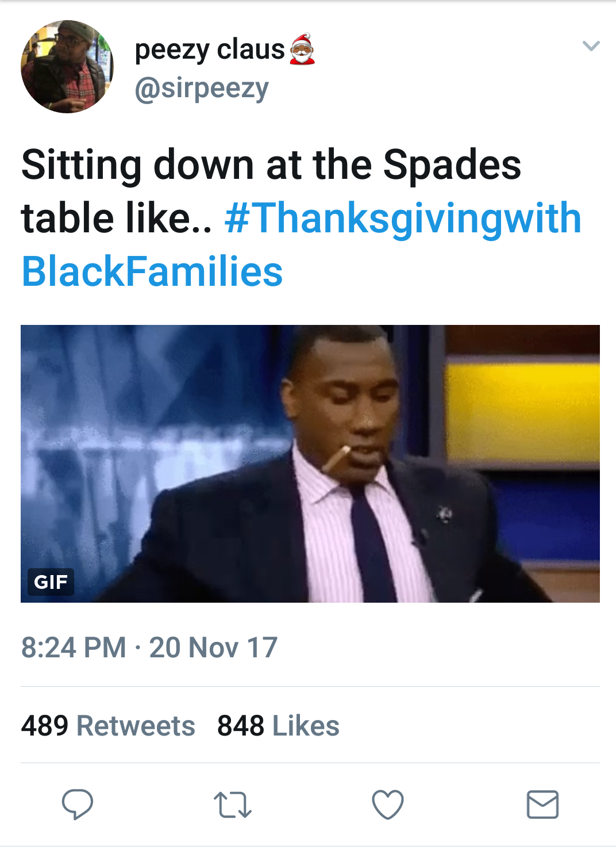The image size is (616, 854).
Task: Open the peezy claus display name
Action: 209,49
